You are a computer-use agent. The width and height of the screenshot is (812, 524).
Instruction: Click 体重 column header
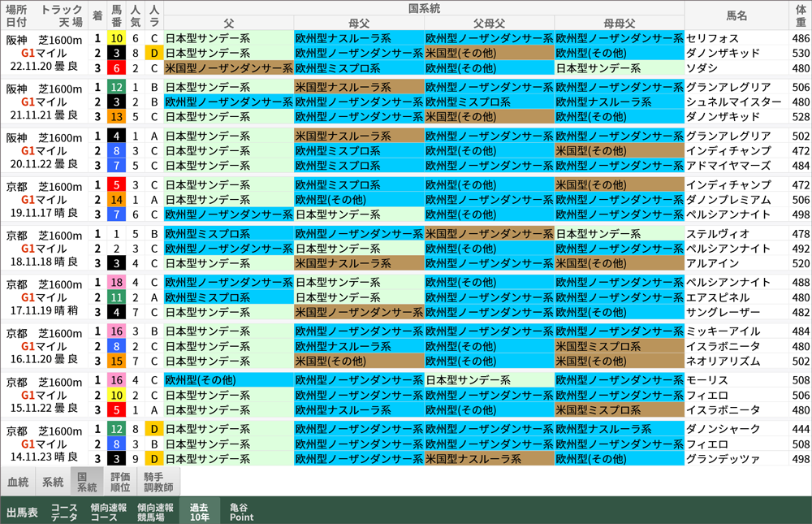801,15
